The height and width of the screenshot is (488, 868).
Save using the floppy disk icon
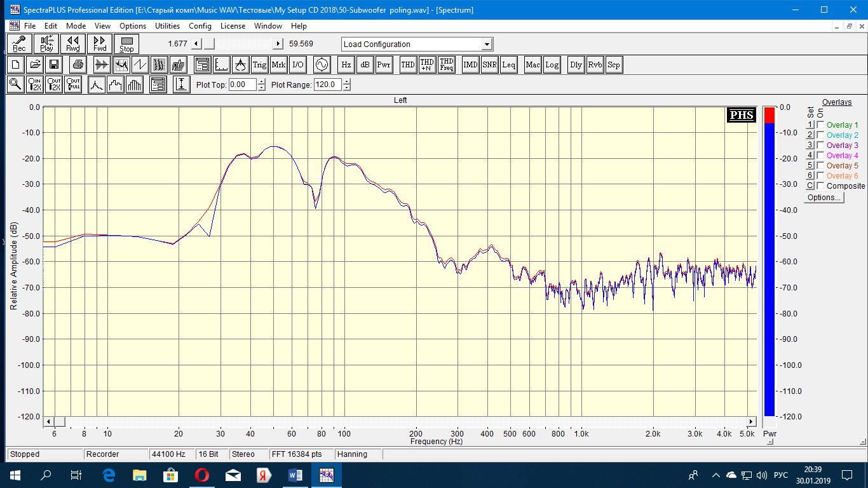(54, 64)
